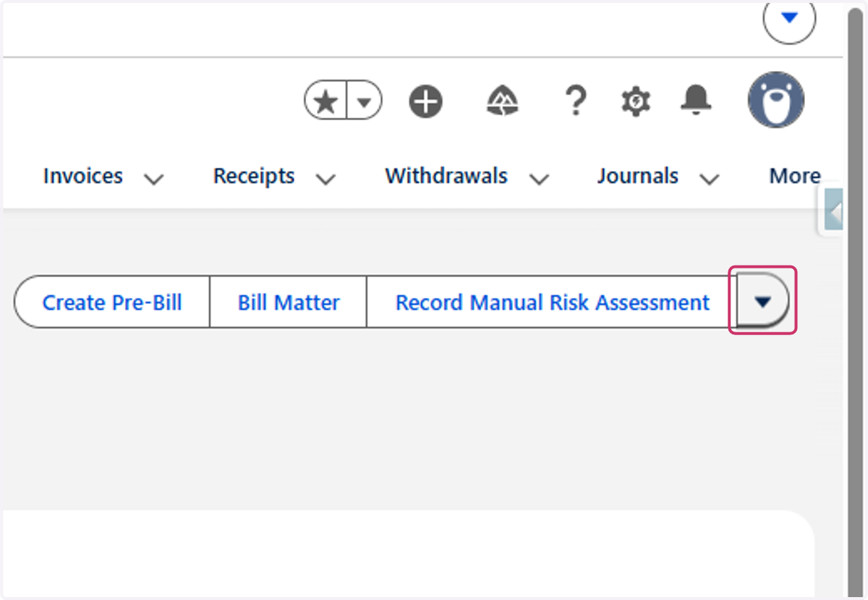This screenshot has width=868, height=600.
Task: Open the Receipts tab
Action: (254, 176)
